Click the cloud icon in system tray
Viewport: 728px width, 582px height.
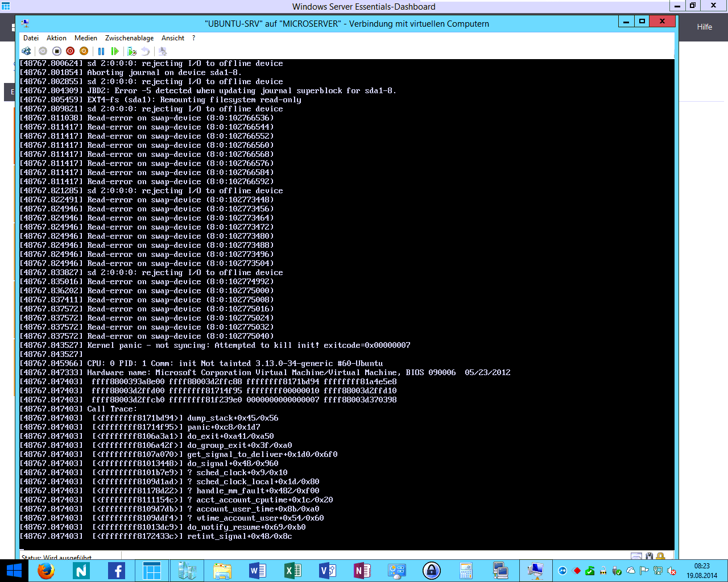631,571
